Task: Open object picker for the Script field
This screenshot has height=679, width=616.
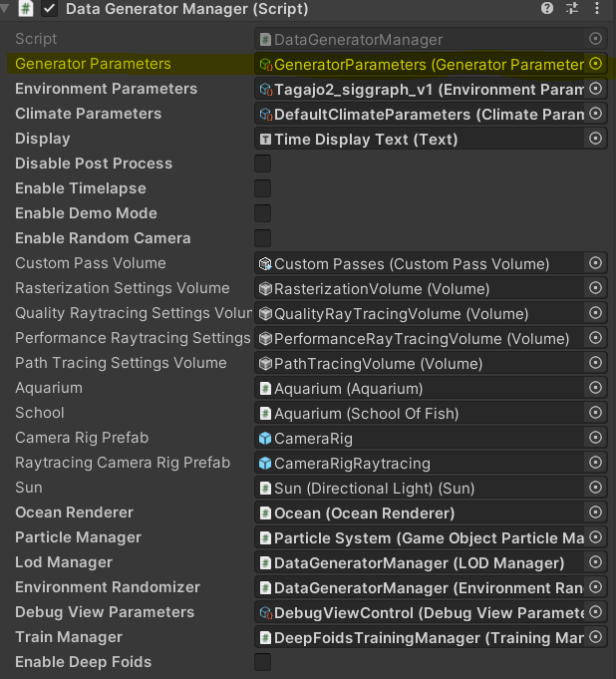Action: pyautogui.click(x=596, y=39)
